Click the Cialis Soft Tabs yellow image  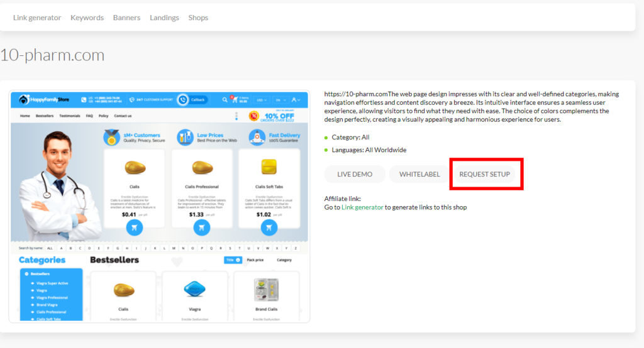(x=269, y=167)
